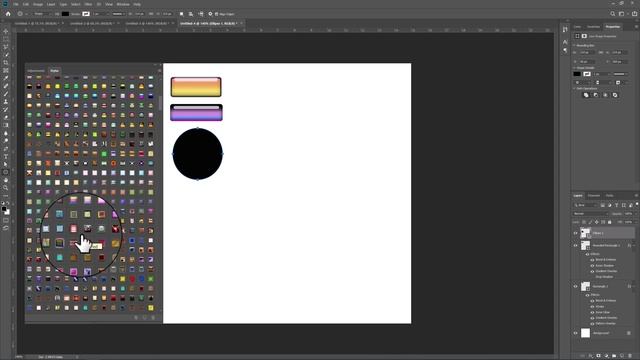The width and height of the screenshot is (640, 360).
Task: Open the layer filter Kind dropdown
Action: [585, 205]
